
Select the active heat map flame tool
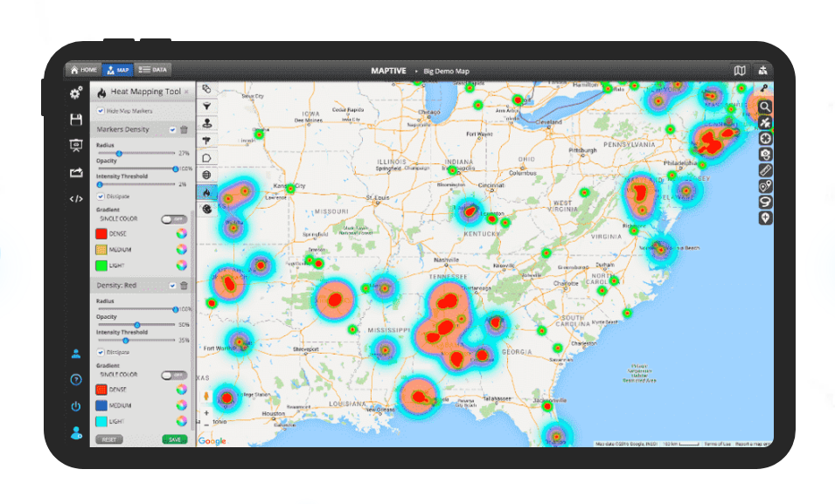click(206, 192)
